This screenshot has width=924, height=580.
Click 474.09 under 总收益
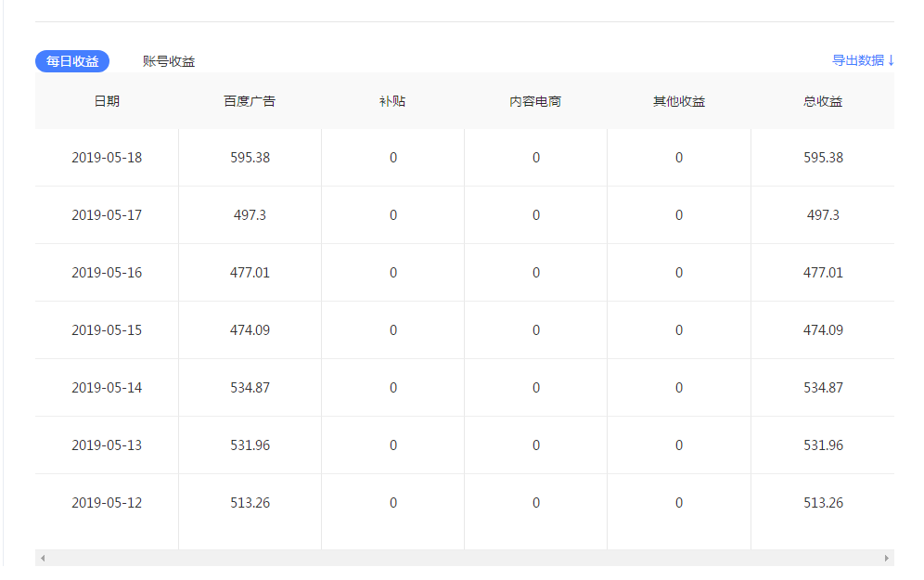[x=823, y=330]
